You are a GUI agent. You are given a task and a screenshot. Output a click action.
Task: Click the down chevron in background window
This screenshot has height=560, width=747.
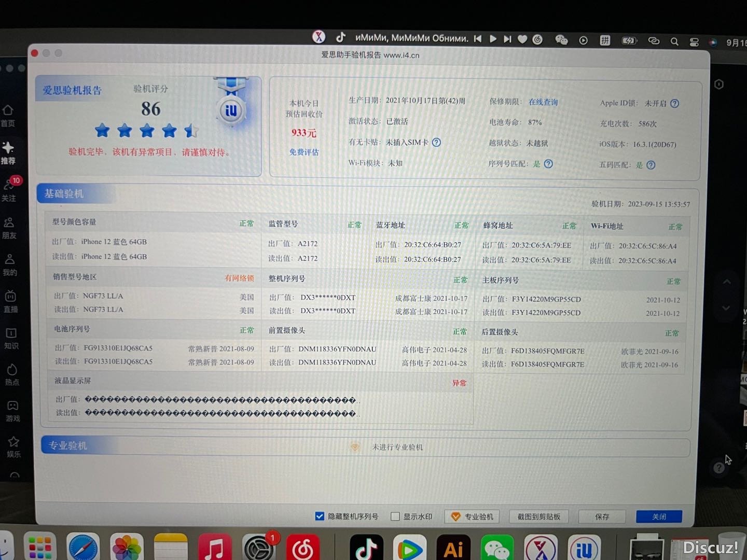click(x=726, y=308)
